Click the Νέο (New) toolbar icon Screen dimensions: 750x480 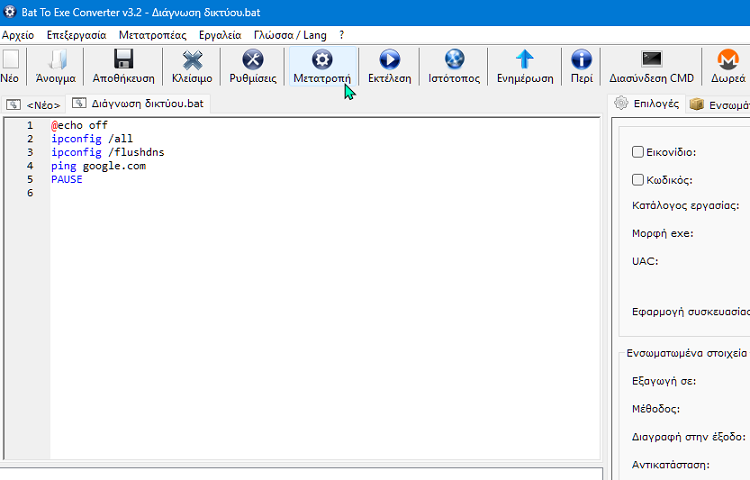point(10,60)
